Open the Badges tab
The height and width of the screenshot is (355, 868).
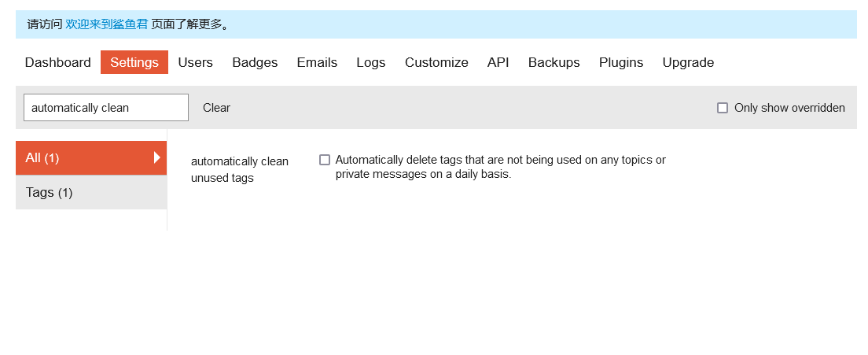255,63
